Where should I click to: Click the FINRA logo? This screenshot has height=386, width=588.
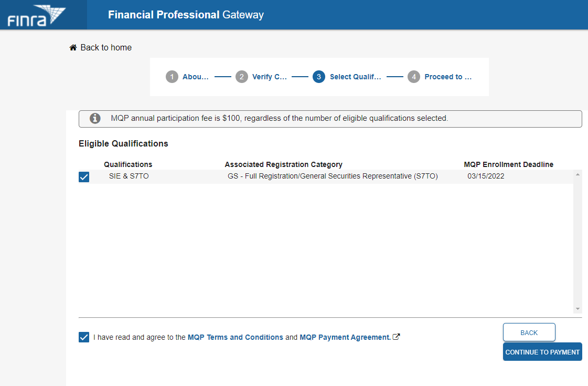pyautogui.click(x=36, y=17)
